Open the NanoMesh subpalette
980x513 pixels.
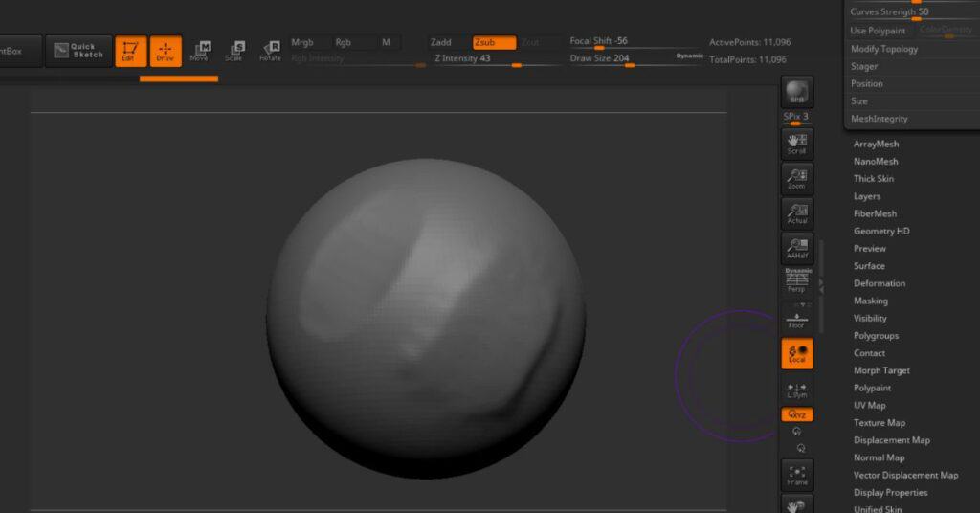[876, 161]
